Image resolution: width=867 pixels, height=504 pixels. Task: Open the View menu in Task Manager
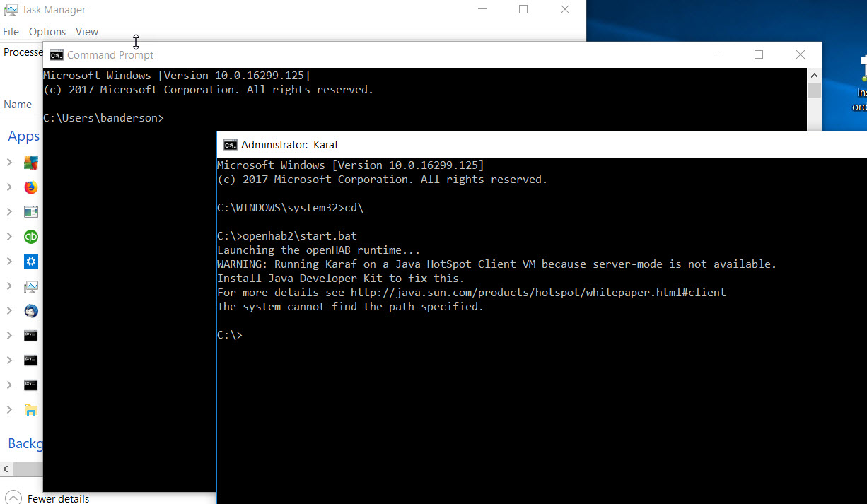click(x=87, y=32)
